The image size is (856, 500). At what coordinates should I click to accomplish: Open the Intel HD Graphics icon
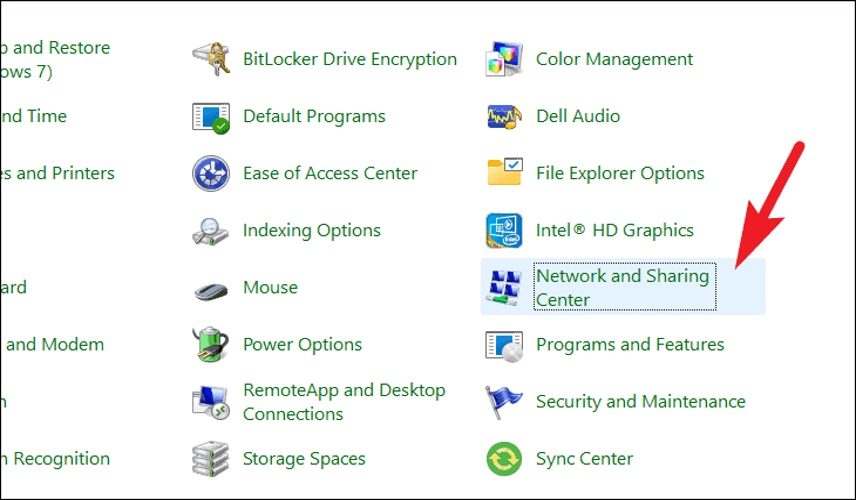point(504,230)
